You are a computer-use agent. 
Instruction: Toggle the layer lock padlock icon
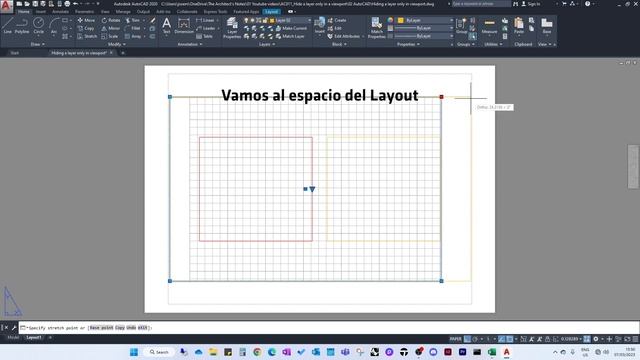click(x=265, y=20)
